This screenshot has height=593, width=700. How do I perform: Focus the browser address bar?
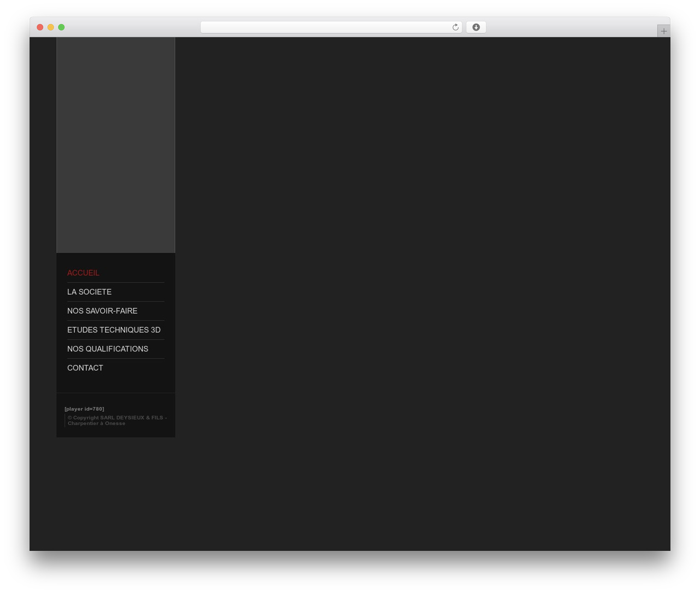[x=331, y=27]
